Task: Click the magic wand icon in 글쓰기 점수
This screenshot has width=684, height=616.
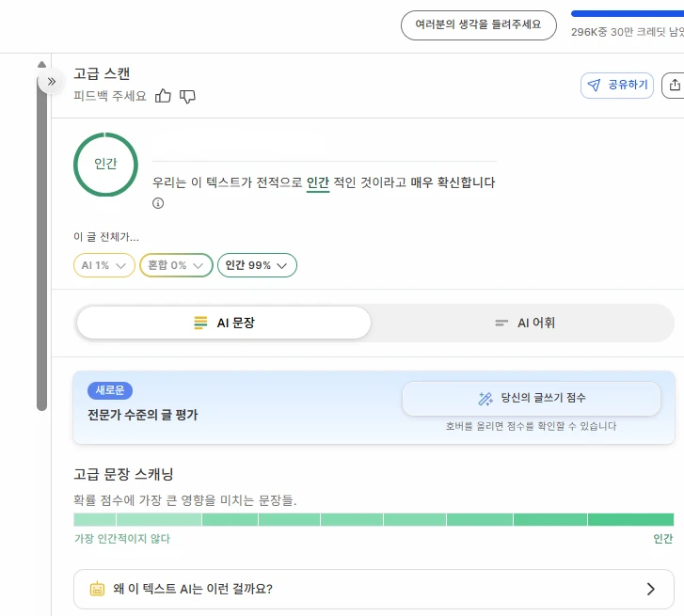Action: pos(485,398)
